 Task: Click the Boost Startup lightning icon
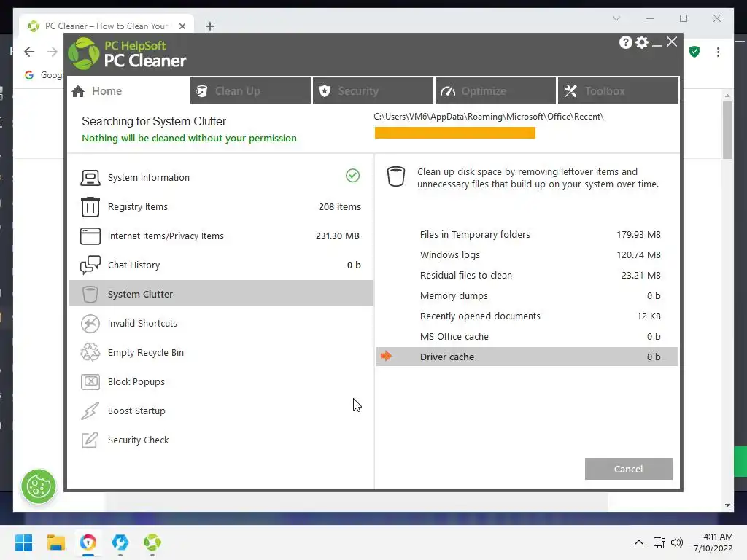pos(90,411)
